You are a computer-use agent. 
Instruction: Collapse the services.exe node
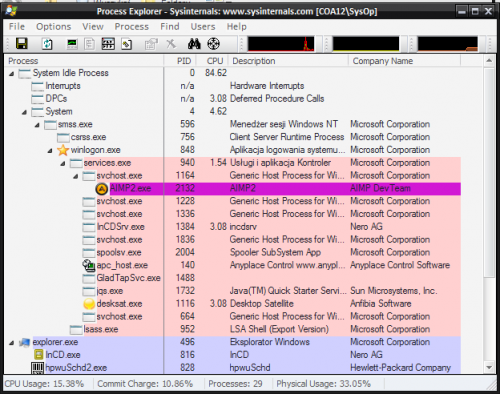tap(63, 163)
